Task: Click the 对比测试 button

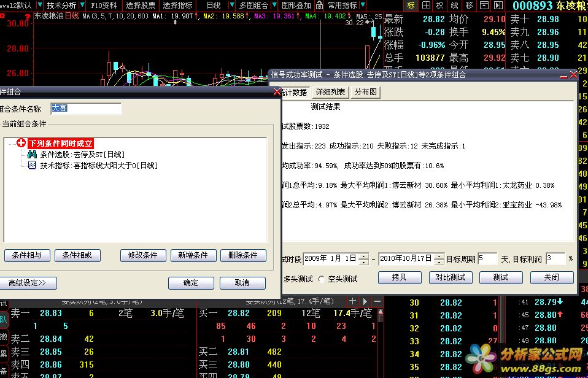Action: click(x=451, y=277)
